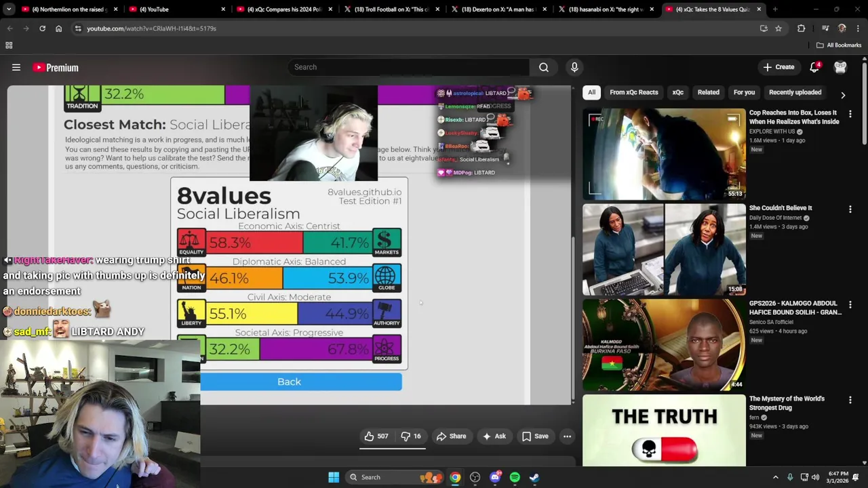Viewport: 868px width, 488px height.
Task: Show hidden system tray icons
Action: click(x=775, y=477)
